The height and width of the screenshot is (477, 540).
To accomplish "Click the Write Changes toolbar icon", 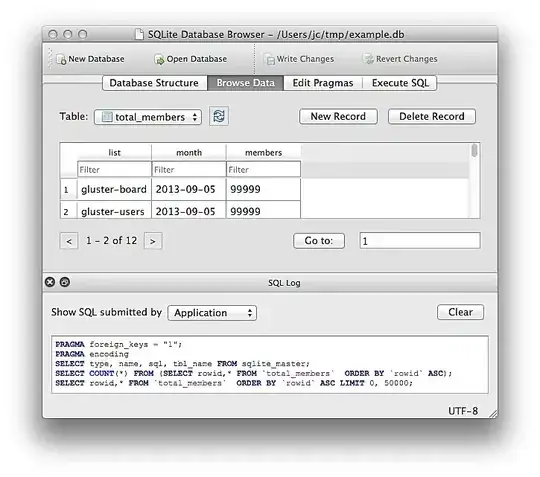I will [x=269, y=59].
